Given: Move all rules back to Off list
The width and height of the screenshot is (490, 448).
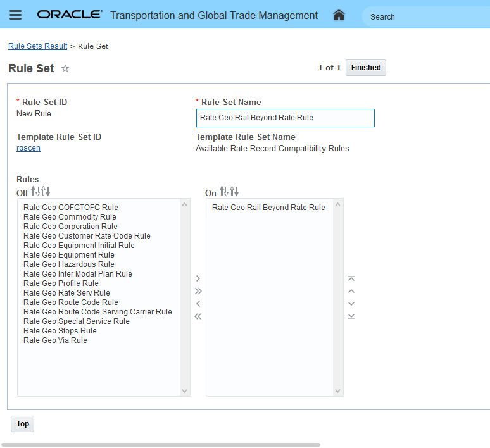Looking at the screenshot, I should [x=198, y=316].
